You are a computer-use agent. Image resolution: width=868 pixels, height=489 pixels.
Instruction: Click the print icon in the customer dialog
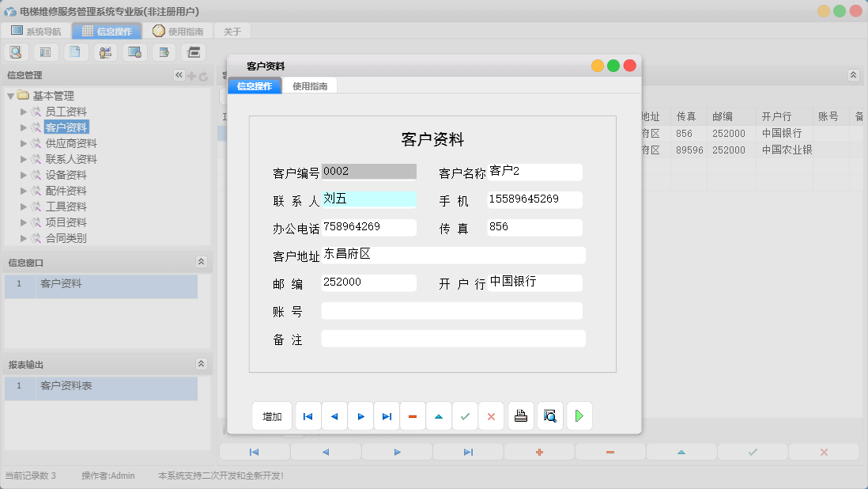click(520, 415)
